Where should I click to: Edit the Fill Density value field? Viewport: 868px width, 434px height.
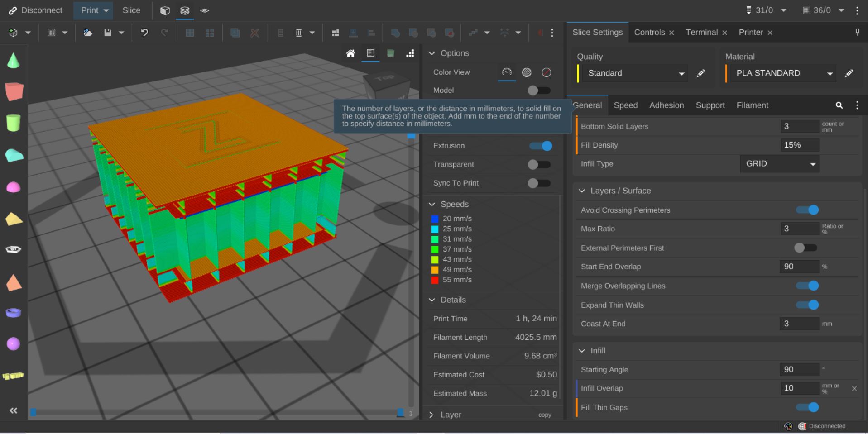(800, 145)
